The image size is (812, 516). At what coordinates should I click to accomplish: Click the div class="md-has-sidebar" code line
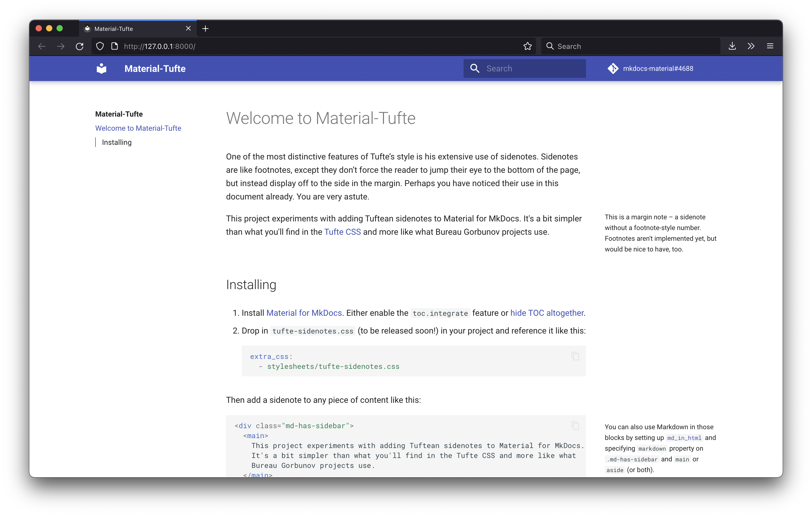pyautogui.click(x=294, y=426)
